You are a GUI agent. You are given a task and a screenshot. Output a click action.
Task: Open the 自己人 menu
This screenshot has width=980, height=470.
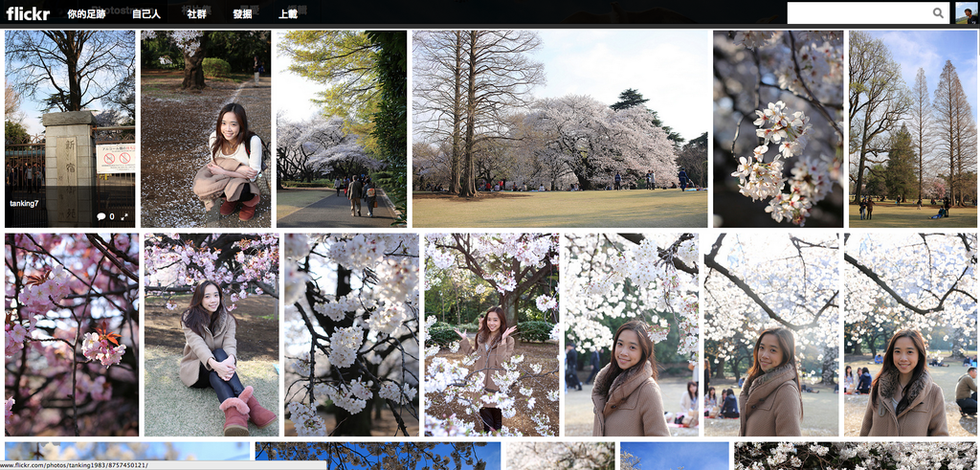(x=145, y=13)
